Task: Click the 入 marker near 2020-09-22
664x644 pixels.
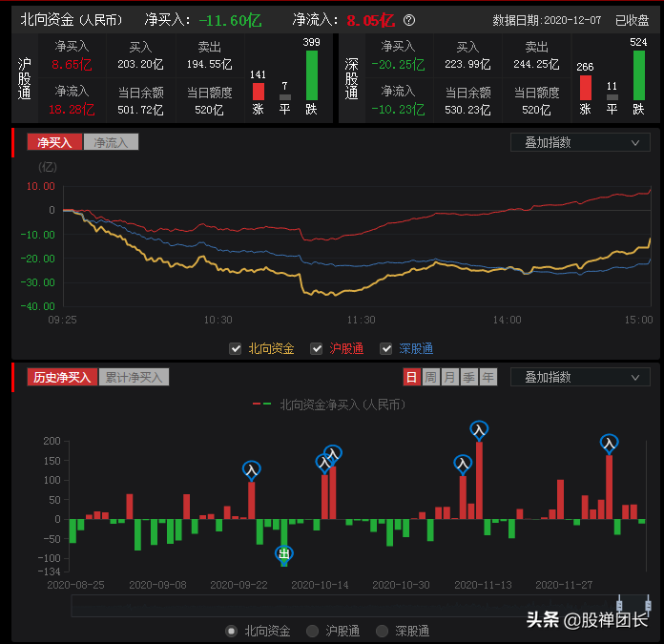Action: pyautogui.click(x=251, y=469)
